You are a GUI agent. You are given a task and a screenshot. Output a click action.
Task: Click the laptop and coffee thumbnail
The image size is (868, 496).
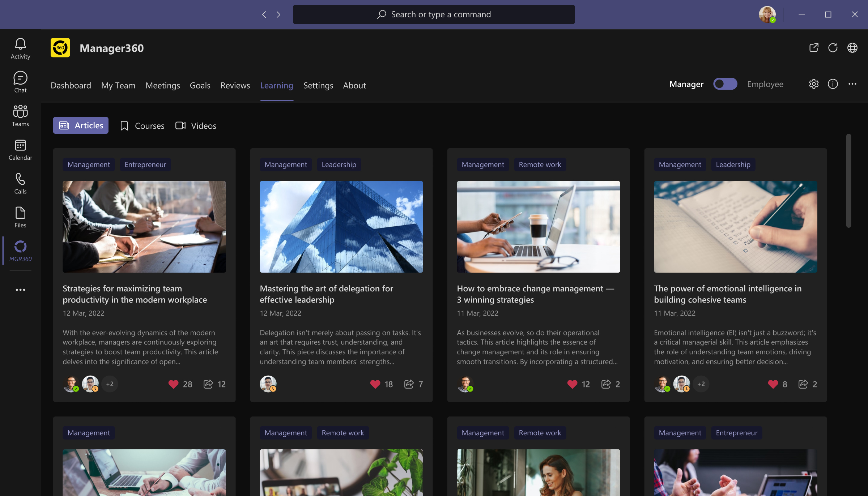539,227
